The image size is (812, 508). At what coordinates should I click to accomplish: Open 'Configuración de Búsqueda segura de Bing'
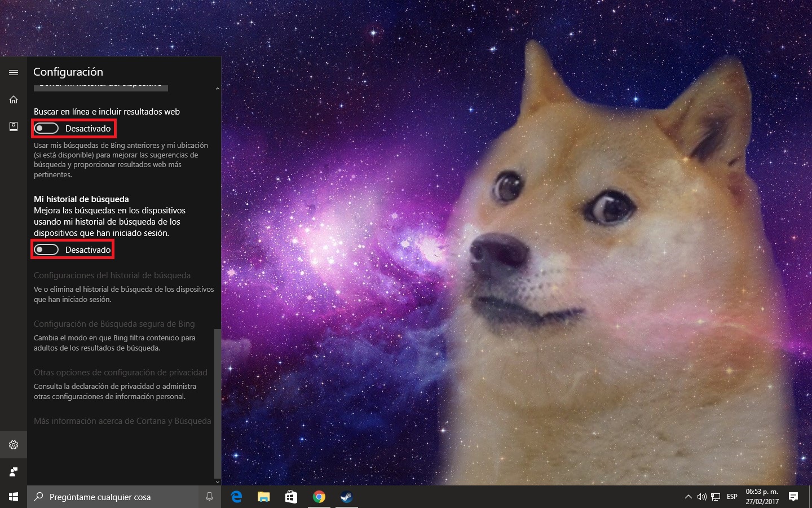tap(114, 324)
